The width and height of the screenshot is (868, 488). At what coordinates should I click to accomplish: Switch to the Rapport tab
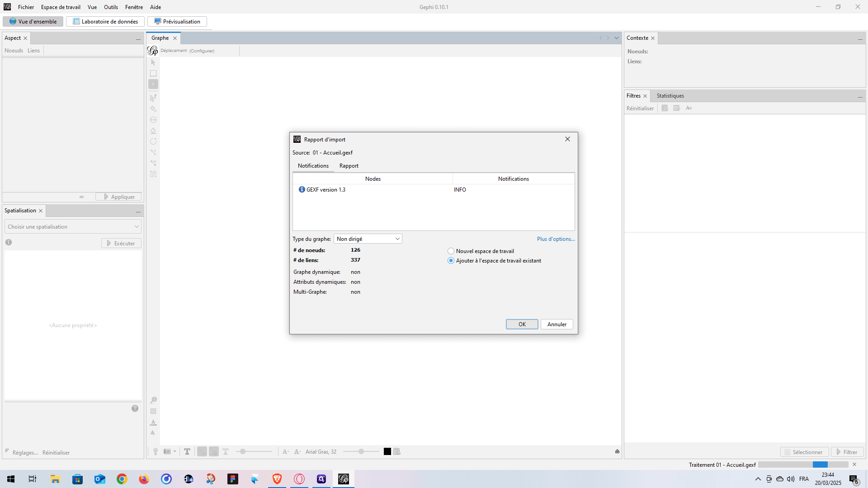pos(349,166)
